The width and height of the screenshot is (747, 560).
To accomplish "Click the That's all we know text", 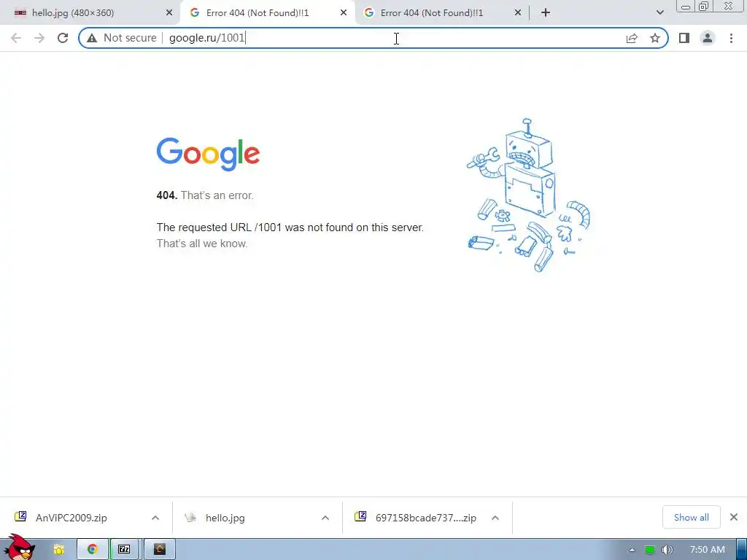I will 202,244.
